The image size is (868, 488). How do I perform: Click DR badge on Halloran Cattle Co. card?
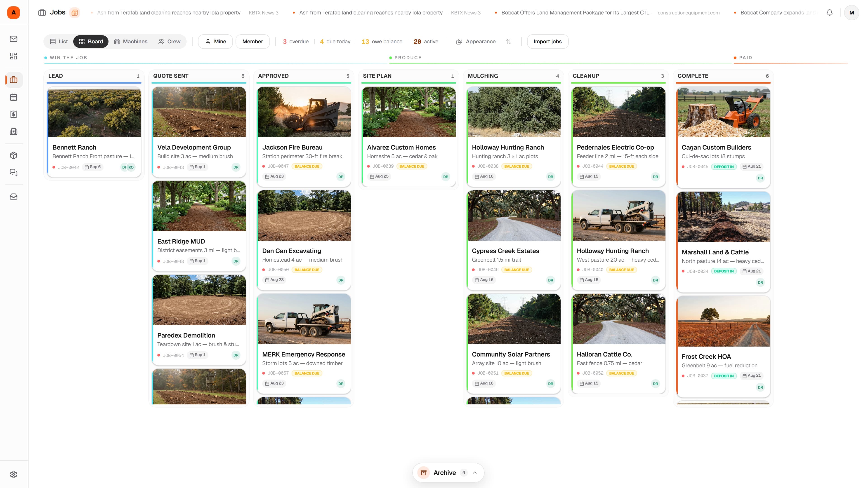[655, 383]
